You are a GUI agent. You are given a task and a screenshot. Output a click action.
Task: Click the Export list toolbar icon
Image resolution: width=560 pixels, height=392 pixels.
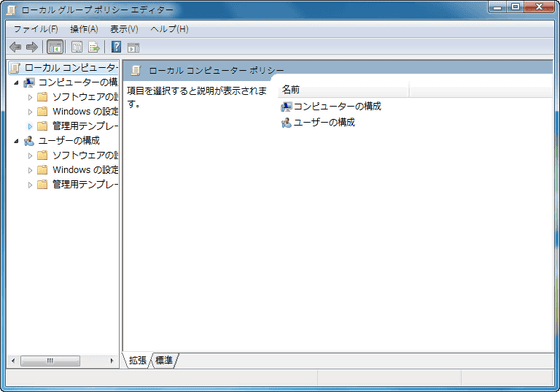click(x=94, y=47)
